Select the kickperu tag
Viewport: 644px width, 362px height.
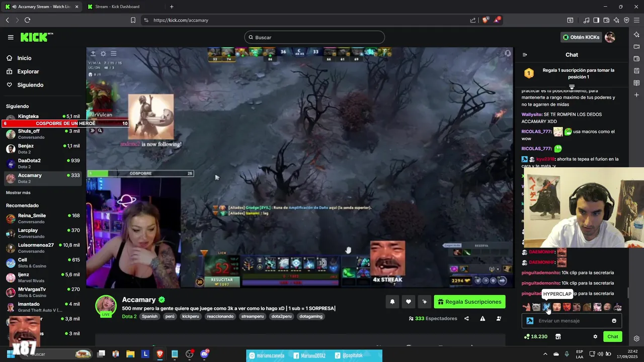pos(191,316)
